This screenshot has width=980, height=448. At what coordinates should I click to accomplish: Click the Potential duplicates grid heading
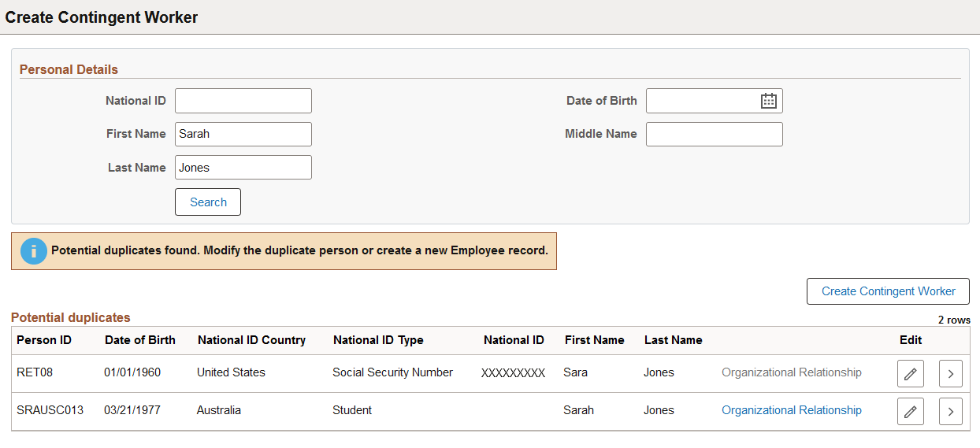coord(71,317)
